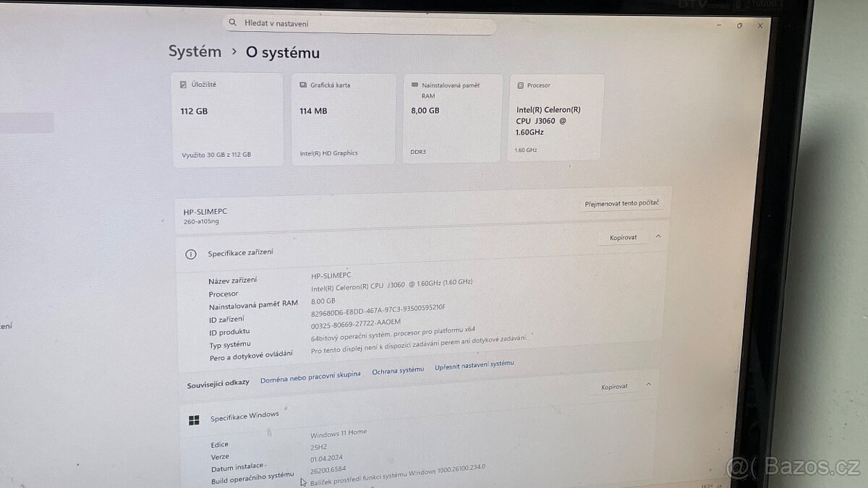Image resolution: width=868 pixels, height=488 pixels.
Task: Click the Úložiště storage drive icon
Action: click(182, 84)
